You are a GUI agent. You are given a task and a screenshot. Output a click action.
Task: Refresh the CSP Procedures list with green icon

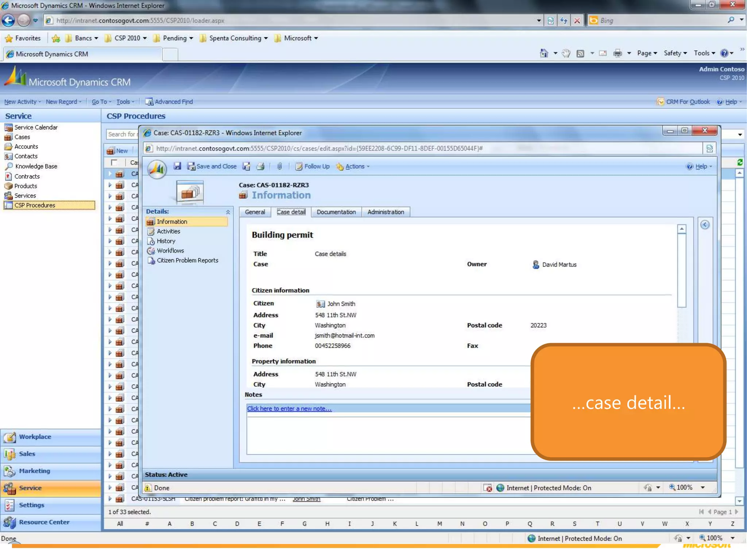pyautogui.click(x=740, y=163)
